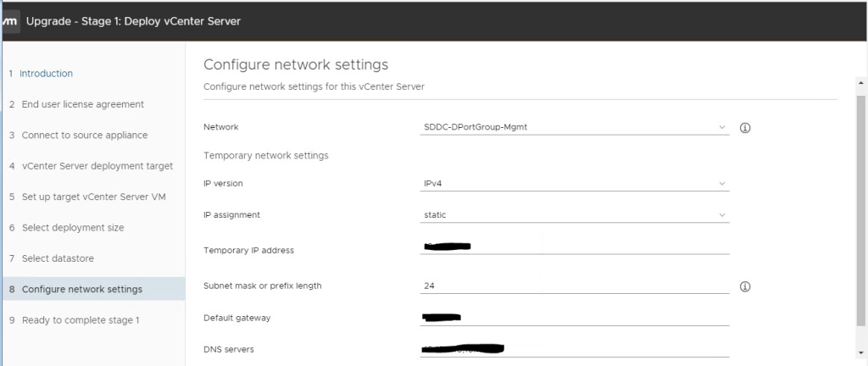Open the IP assignment static dropdown

576,215
